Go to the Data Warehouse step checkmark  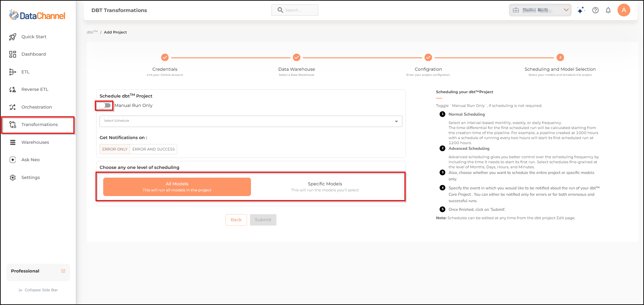click(297, 57)
